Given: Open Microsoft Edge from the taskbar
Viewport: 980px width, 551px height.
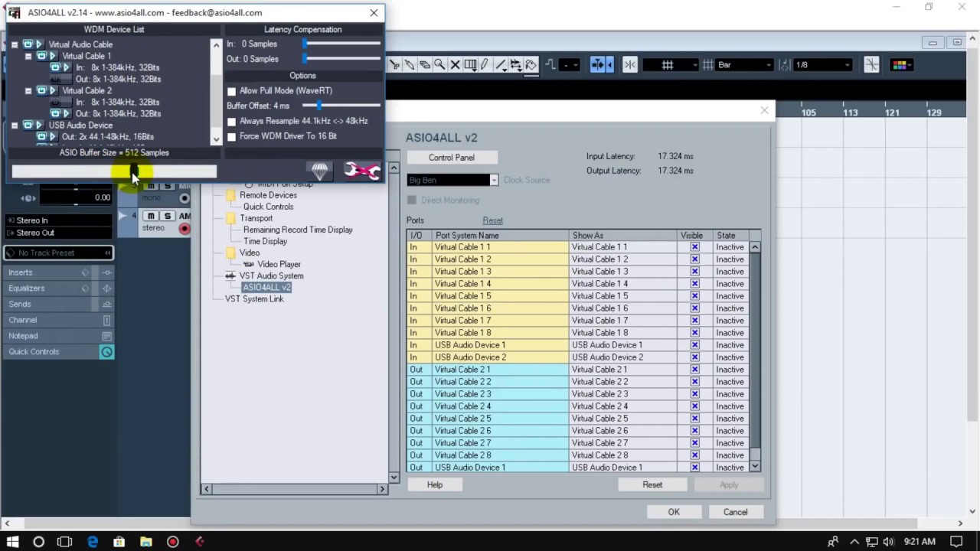Looking at the screenshot, I should pyautogui.click(x=93, y=542).
